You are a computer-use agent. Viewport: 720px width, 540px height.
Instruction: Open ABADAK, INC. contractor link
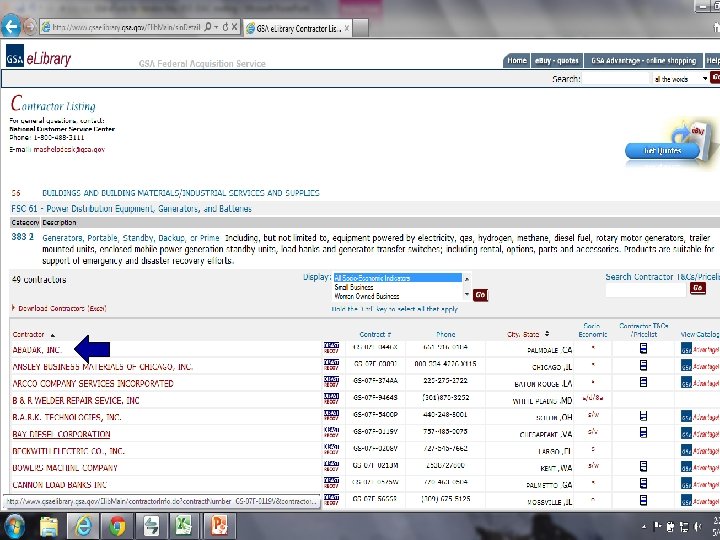coord(37,350)
